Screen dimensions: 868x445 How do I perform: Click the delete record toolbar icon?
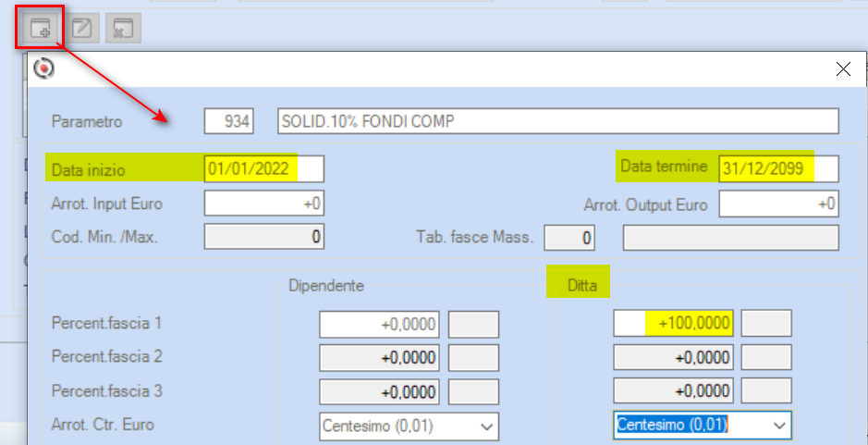click(x=123, y=28)
